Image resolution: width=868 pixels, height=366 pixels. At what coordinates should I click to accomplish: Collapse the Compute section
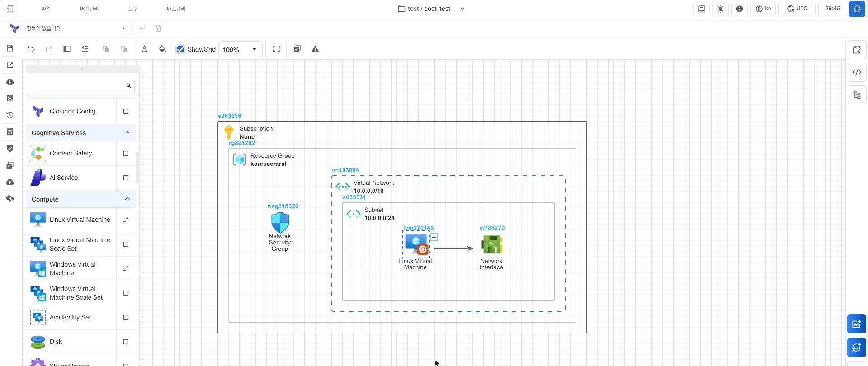127,199
